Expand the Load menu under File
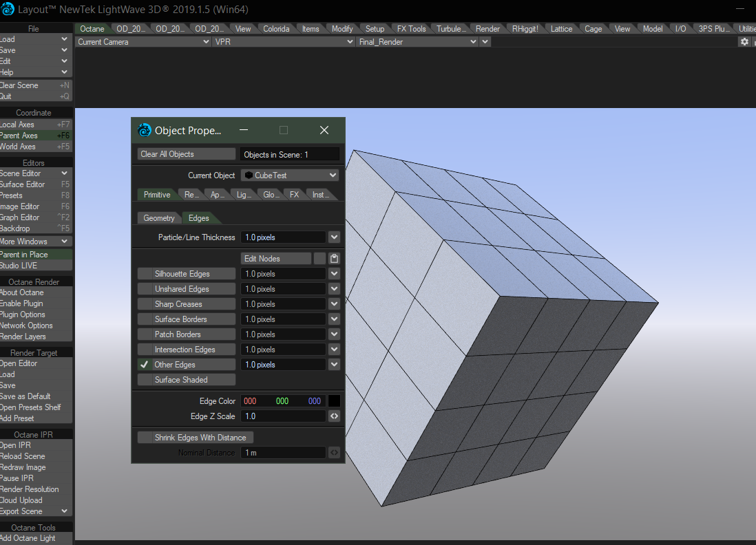Image resolution: width=756 pixels, height=545 pixels. (x=36, y=39)
